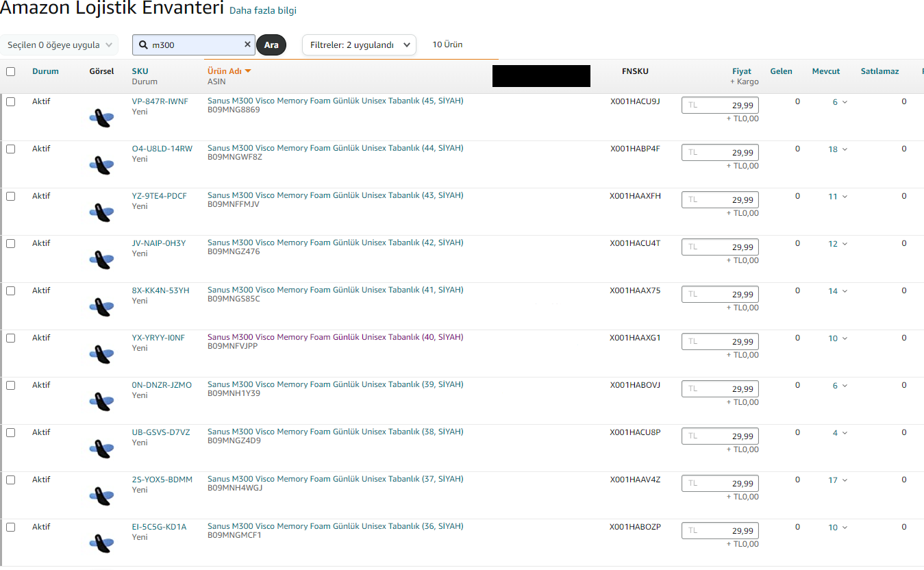Open product link for size 36 SİYAH
The height and width of the screenshot is (570, 924).
click(x=336, y=526)
